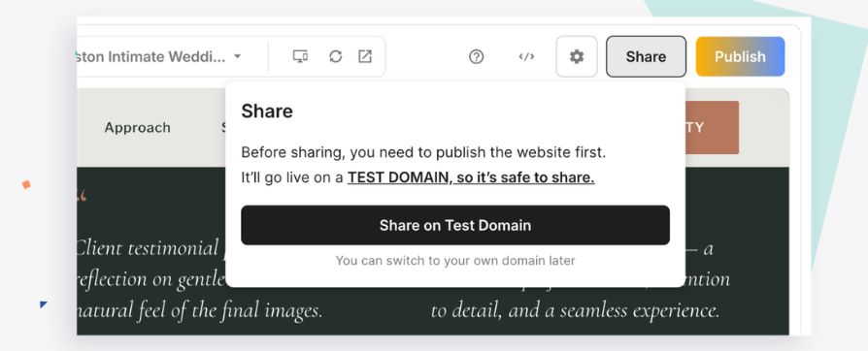The height and width of the screenshot is (351, 868).
Task: Open site in new tab icon
Action: coord(365,56)
